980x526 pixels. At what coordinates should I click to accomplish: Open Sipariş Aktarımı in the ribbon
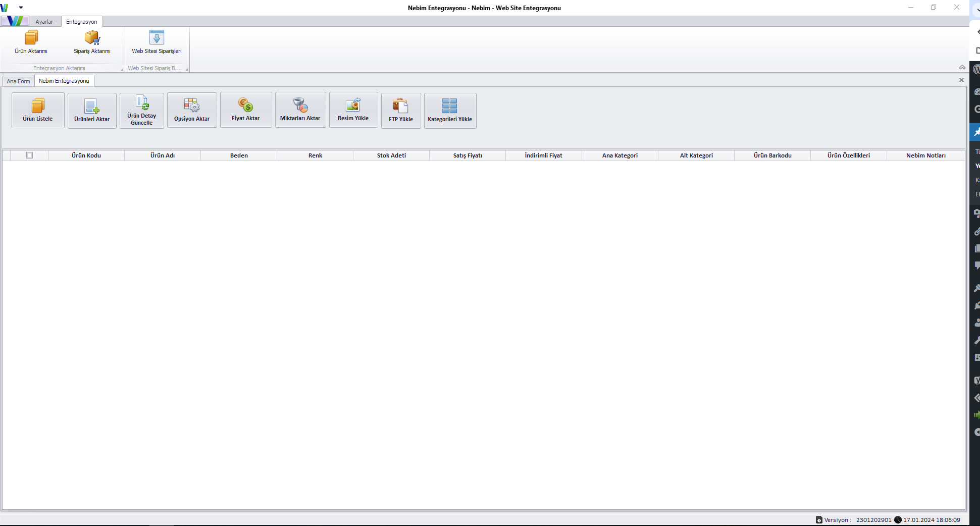coord(92,42)
